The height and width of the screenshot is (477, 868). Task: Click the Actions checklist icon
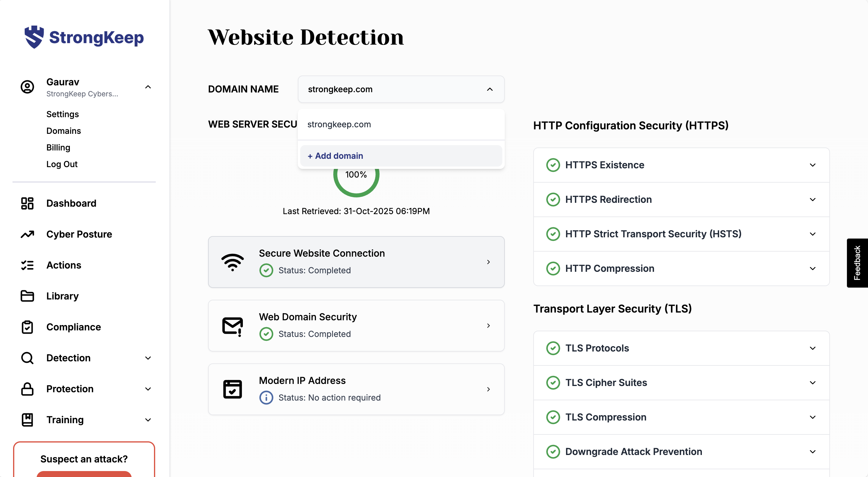point(27,265)
